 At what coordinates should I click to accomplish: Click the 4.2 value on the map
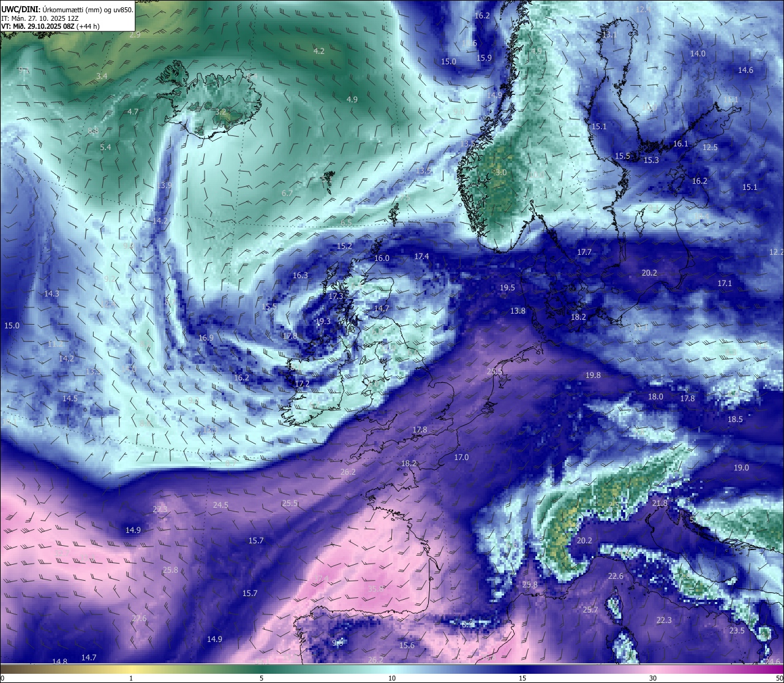coord(319,51)
